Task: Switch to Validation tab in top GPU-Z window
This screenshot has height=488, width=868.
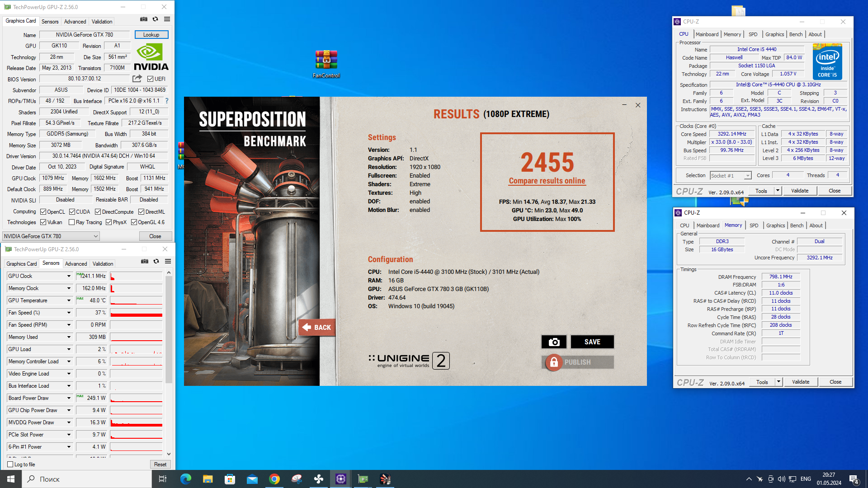Action: pos(102,21)
